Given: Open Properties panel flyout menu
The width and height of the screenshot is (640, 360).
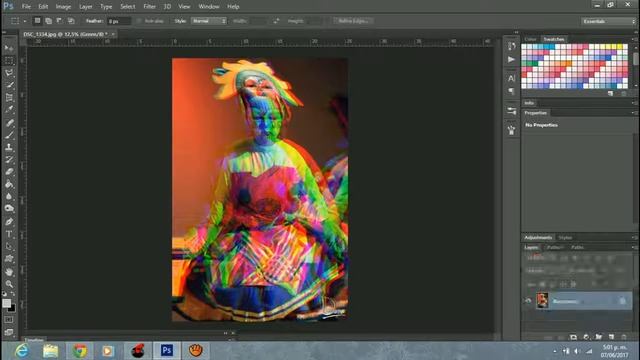Looking at the screenshot, I should click(633, 113).
